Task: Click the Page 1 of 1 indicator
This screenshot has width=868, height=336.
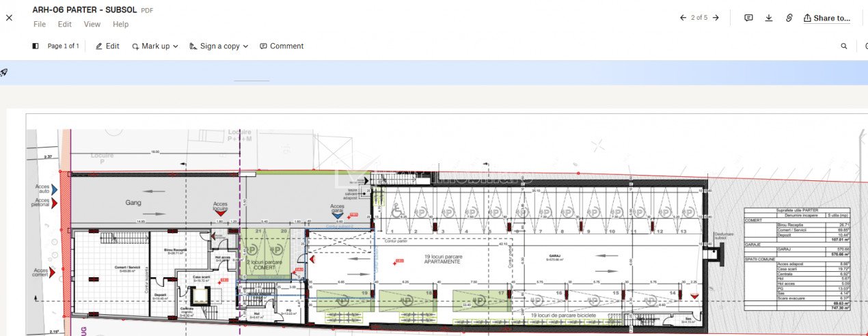Action: click(x=63, y=46)
